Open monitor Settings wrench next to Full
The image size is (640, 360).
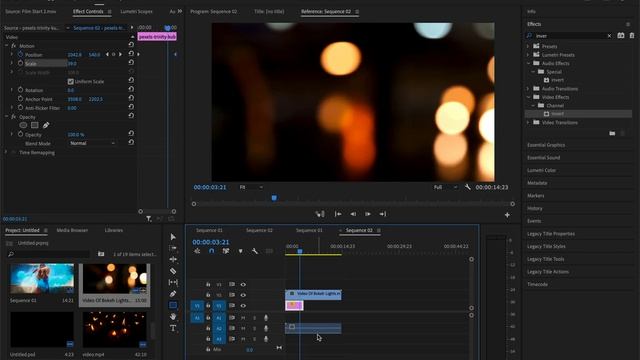(x=468, y=187)
